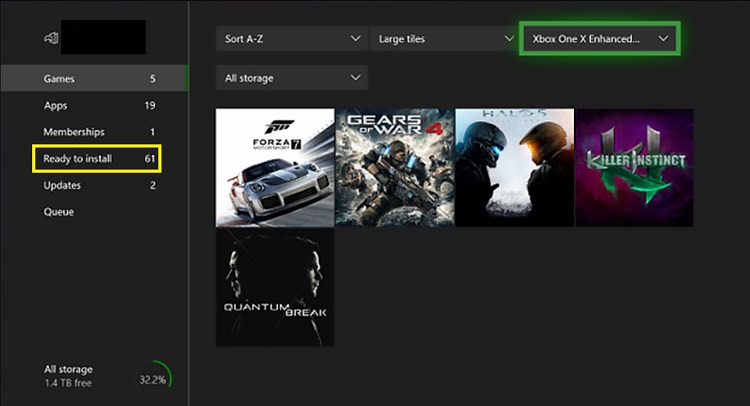Image resolution: width=750 pixels, height=406 pixels.
Task: Select the Gears of War 4 tile
Action: [x=395, y=167]
